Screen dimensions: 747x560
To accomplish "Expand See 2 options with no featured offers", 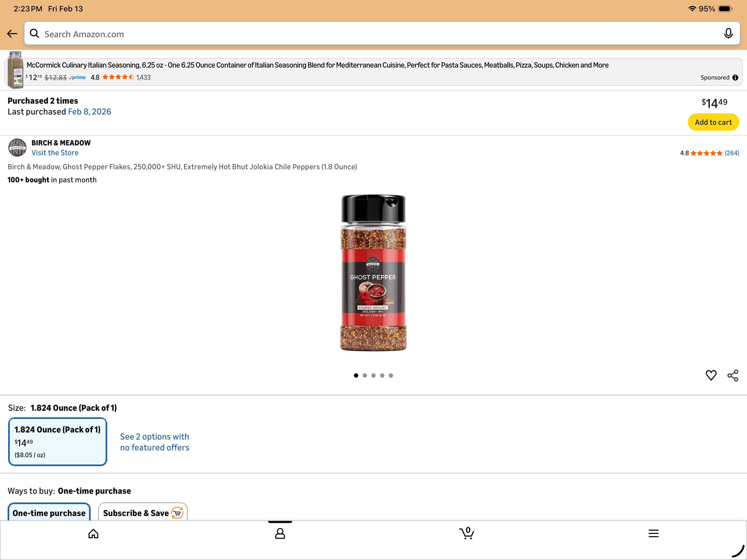I will [155, 442].
